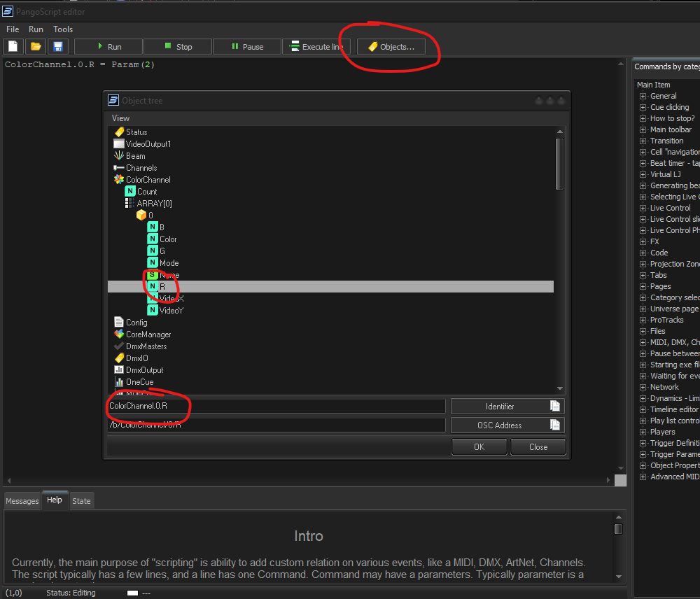This screenshot has height=599, width=700.
Task: Expand the Network command category
Action: [643, 387]
